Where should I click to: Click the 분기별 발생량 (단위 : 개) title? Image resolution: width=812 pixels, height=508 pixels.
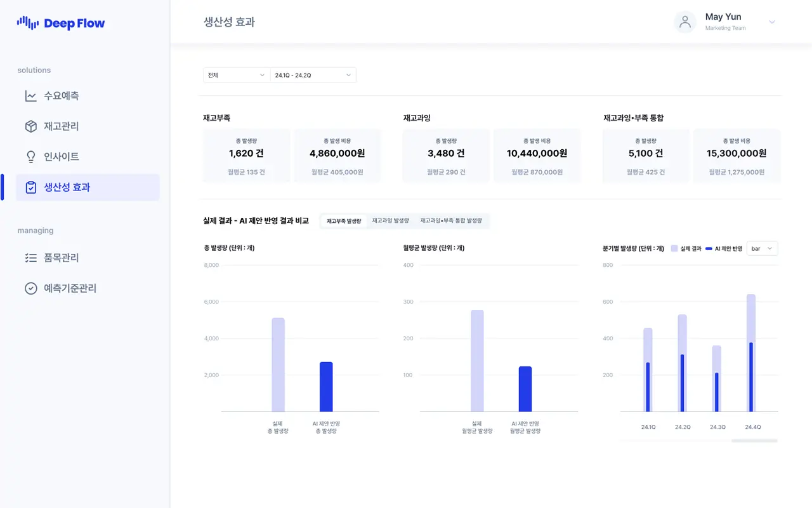(x=633, y=248)
